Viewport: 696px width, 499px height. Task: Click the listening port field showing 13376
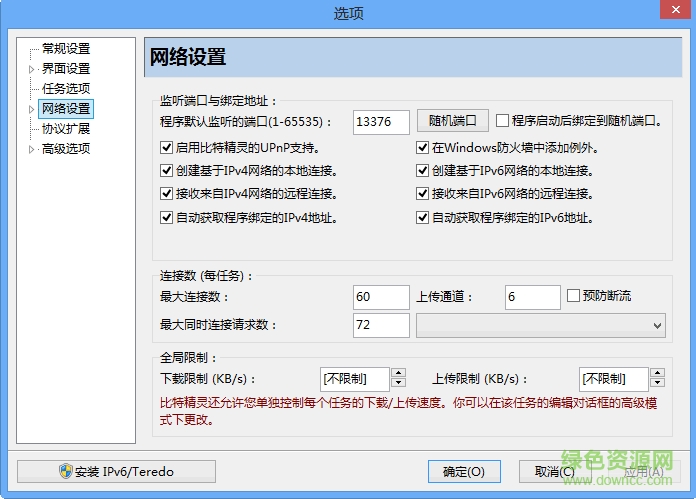[x=381, y=122]
